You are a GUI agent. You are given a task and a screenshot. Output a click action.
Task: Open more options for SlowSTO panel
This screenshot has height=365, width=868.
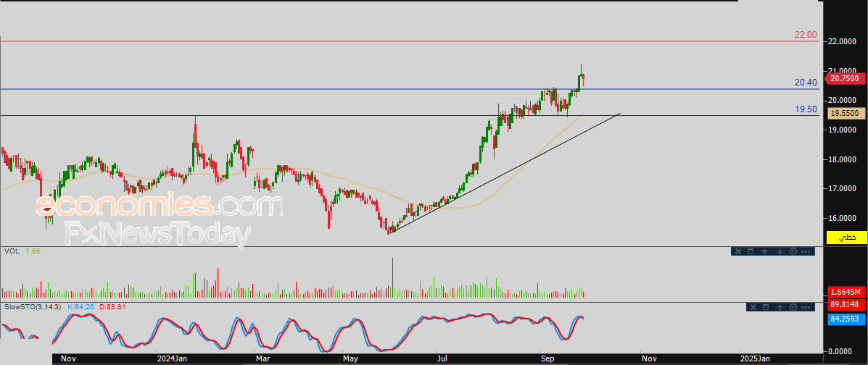[x=806, y=307]
